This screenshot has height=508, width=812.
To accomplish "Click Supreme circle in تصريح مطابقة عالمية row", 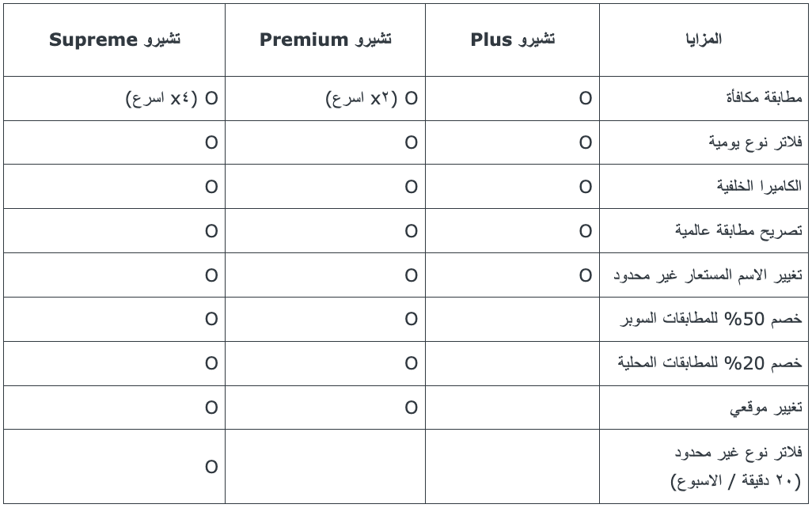I will (x=211, y=231).
